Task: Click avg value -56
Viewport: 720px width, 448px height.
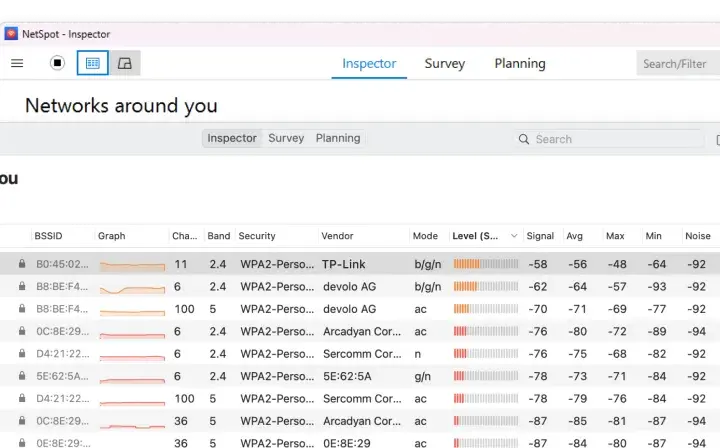Action: (x=577, y=264)
